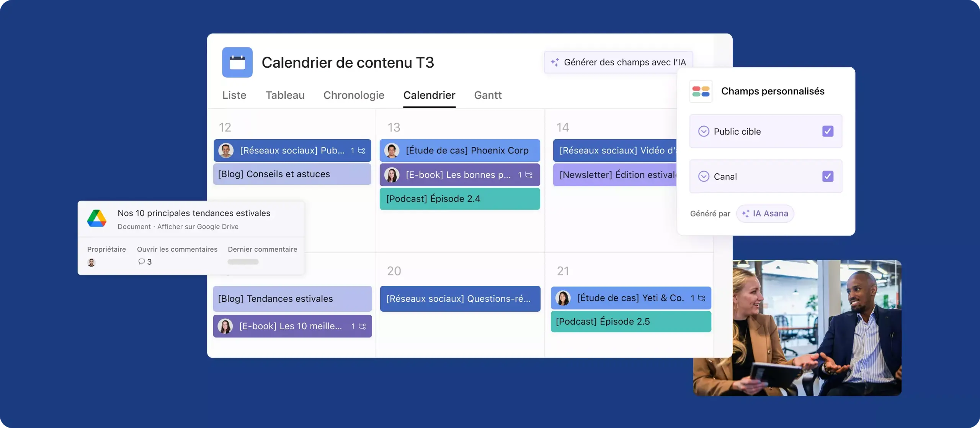
Task: Click the Calendrier tab
Action: [x=429, y=96]
